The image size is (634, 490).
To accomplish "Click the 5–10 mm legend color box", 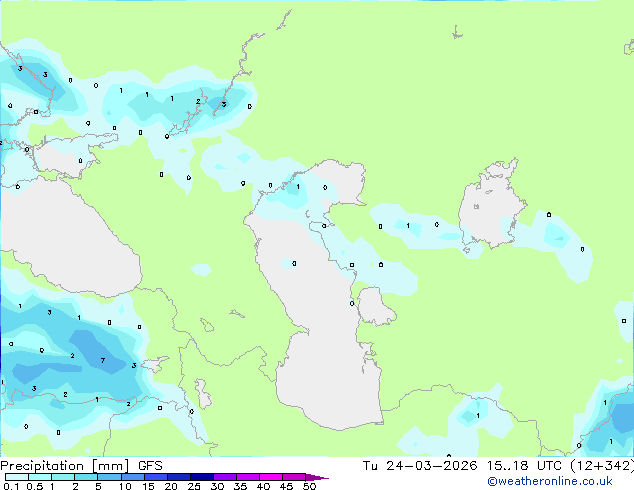I will click(x=109, y=477).
